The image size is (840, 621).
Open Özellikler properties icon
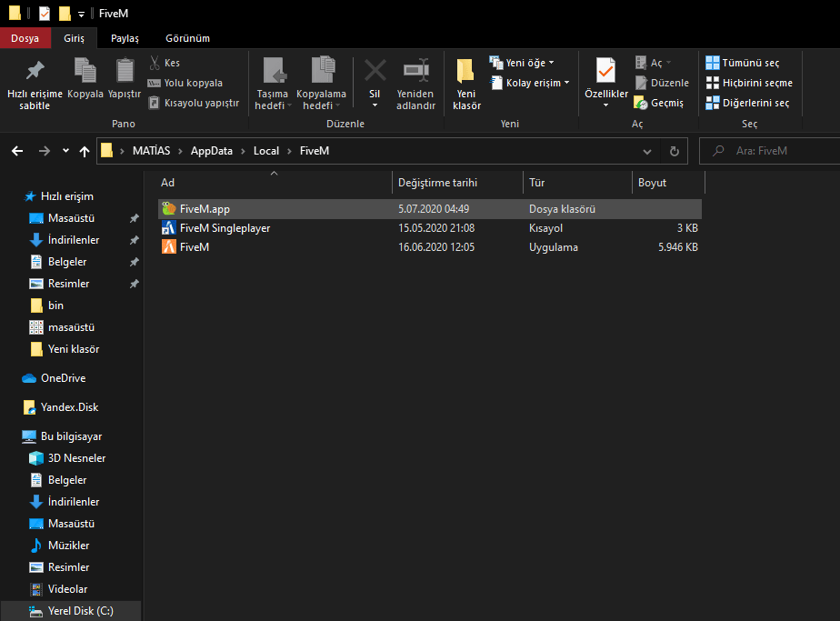click(x=605, y=71)
